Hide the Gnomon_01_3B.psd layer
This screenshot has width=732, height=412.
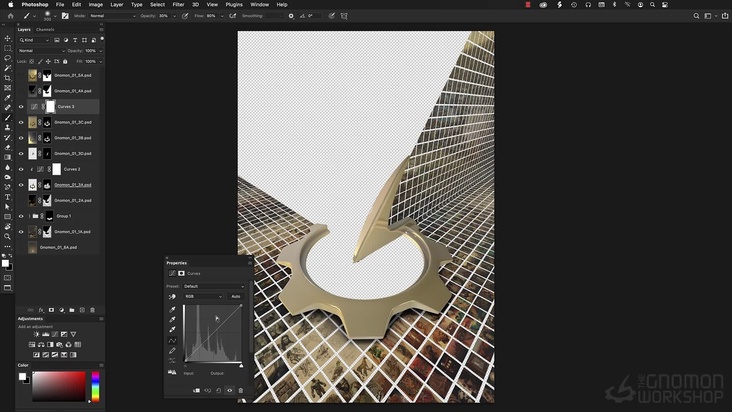click(21, 138)
